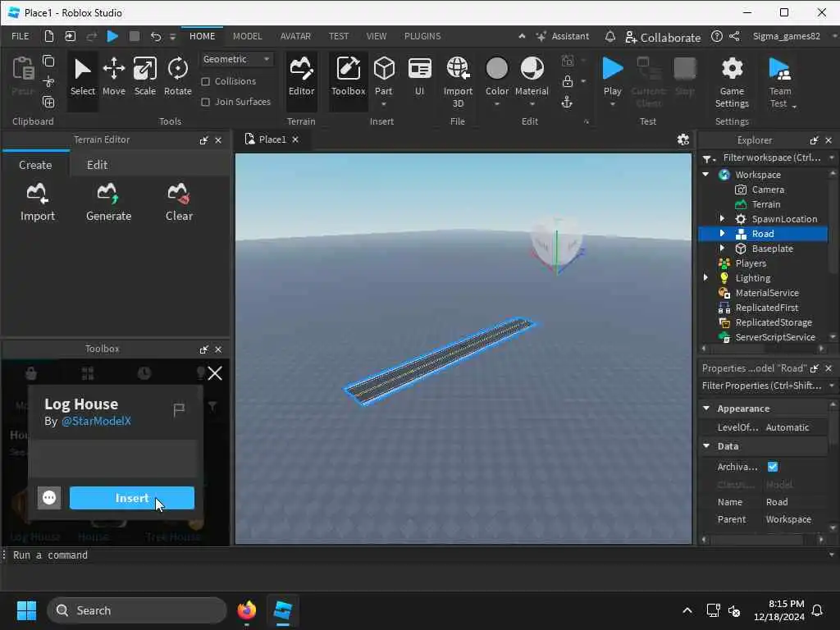This screenshot has height=630, width=840.
Task: Click the Undo arrow in quick access bar
Action: point(155,36)
